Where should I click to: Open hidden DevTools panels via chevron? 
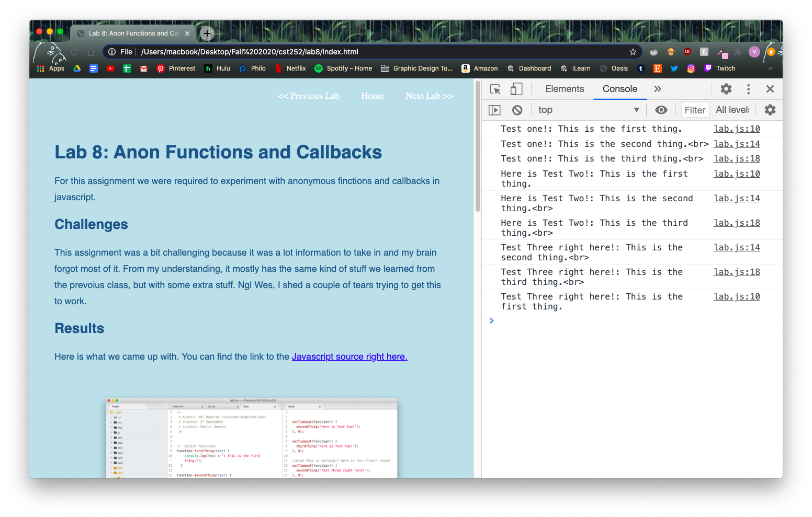click(x=657, y=89)
